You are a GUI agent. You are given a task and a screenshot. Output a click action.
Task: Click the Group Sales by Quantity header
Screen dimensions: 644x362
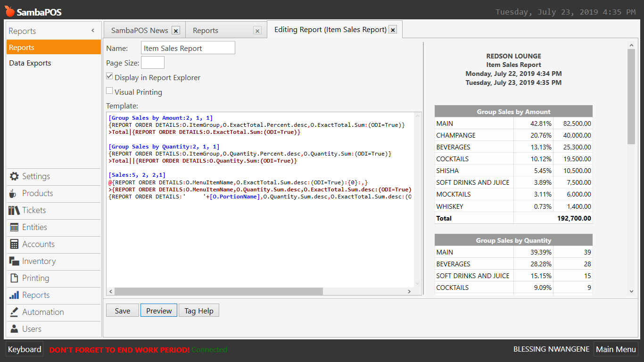point(513,240)
